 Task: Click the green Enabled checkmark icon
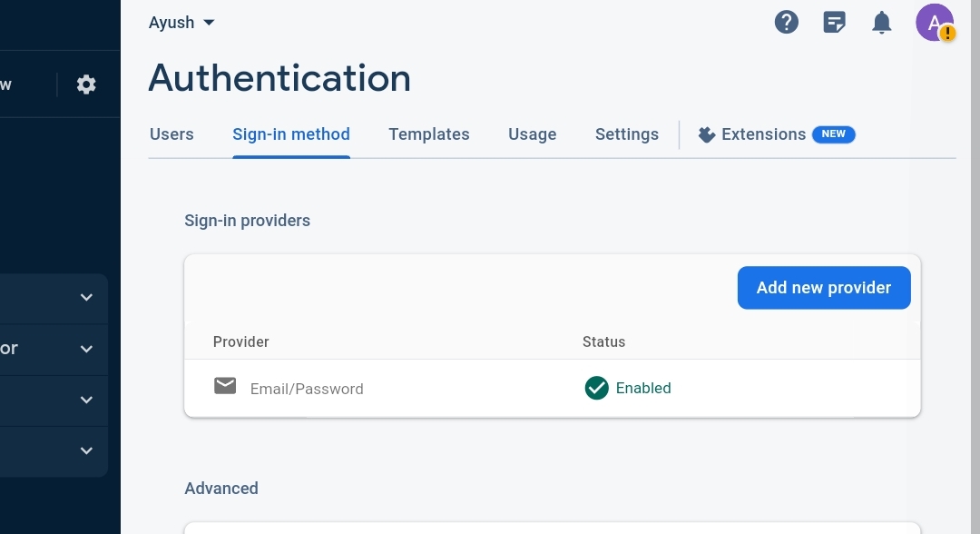596,388
